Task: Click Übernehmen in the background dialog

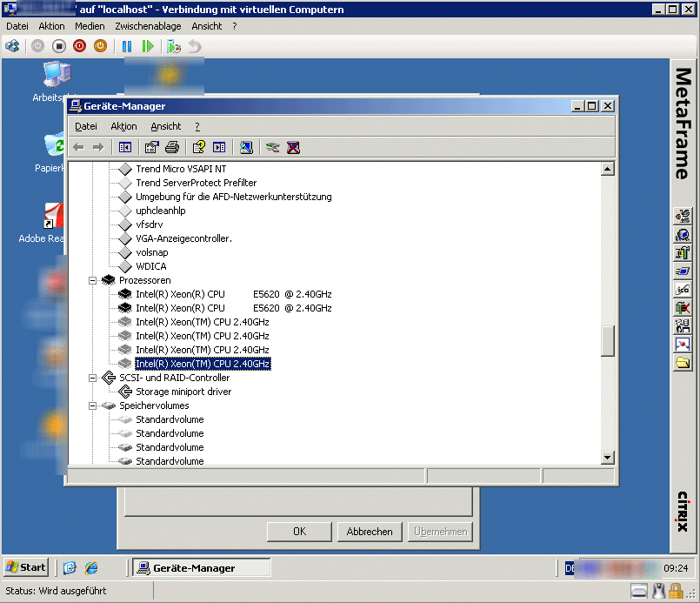Action: (x=440, y=532)
